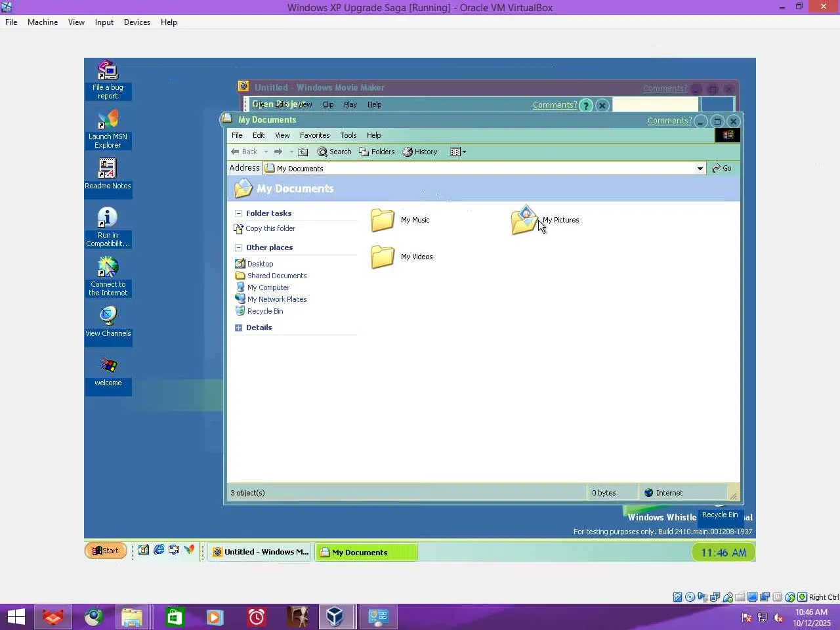
Task: Open the Back history dropdown arrow
Action: click(x=266, y=152)
